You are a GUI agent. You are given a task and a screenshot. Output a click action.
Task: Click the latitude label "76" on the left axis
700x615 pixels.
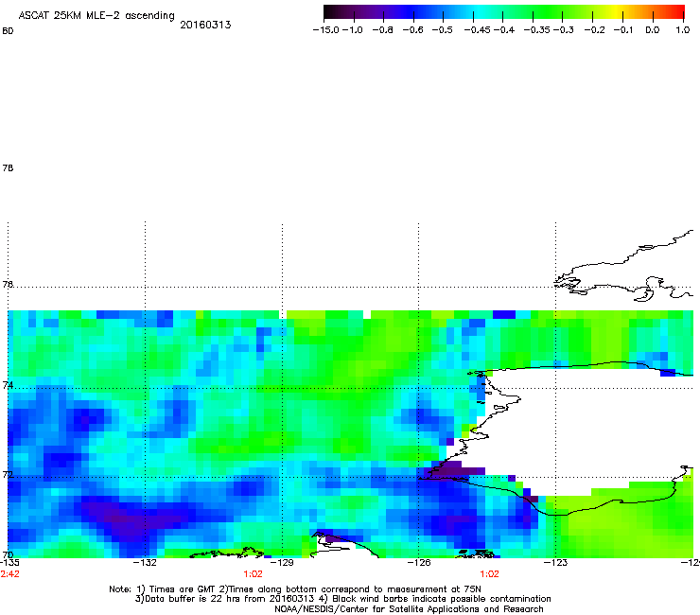point(8,285)
